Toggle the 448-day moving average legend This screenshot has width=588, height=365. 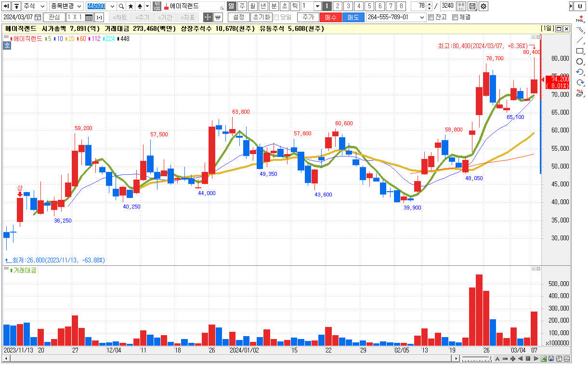[123, 39]
